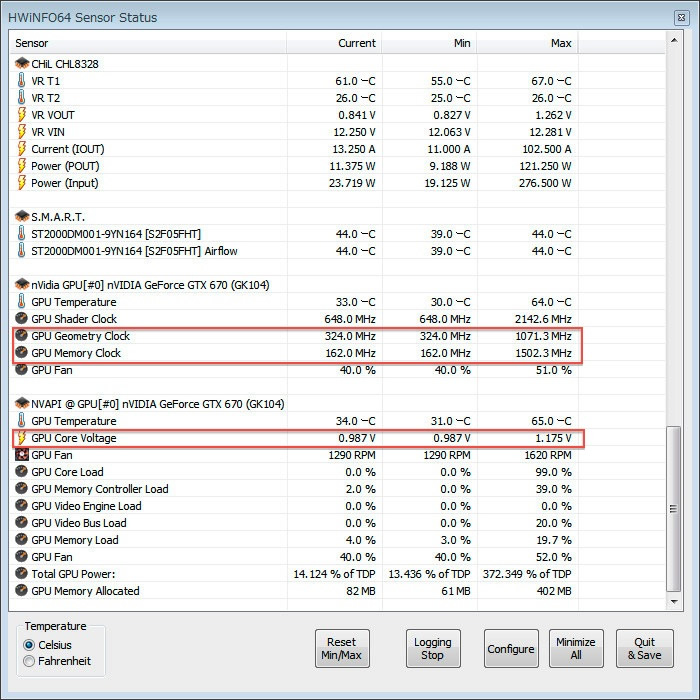Click gauge icon beside GPU Video Engine Load

click(21, 505)
